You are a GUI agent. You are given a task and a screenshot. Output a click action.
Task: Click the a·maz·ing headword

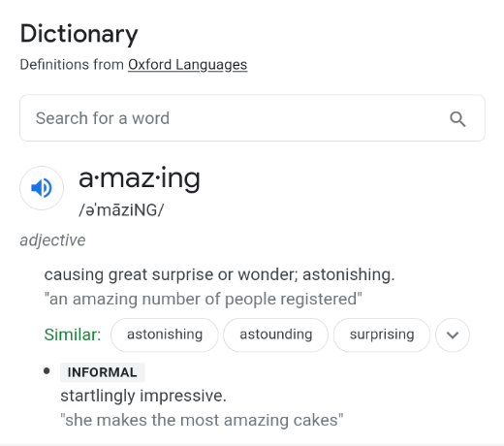point(140,178)
